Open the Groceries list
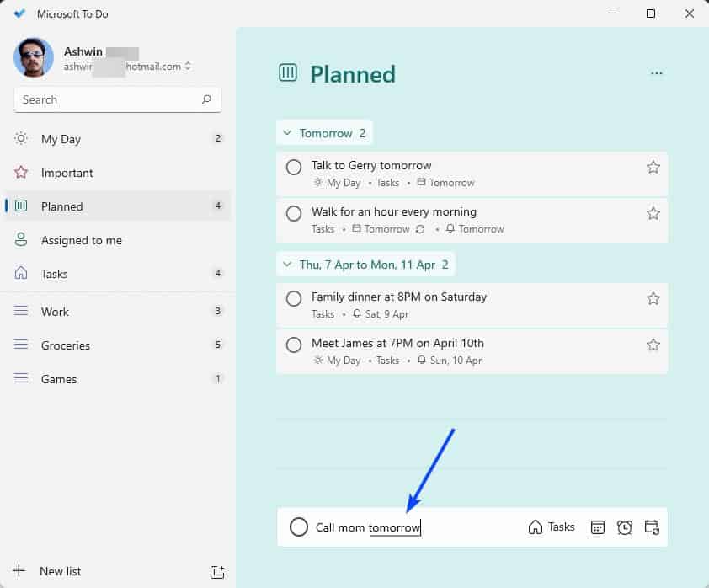 66,345
